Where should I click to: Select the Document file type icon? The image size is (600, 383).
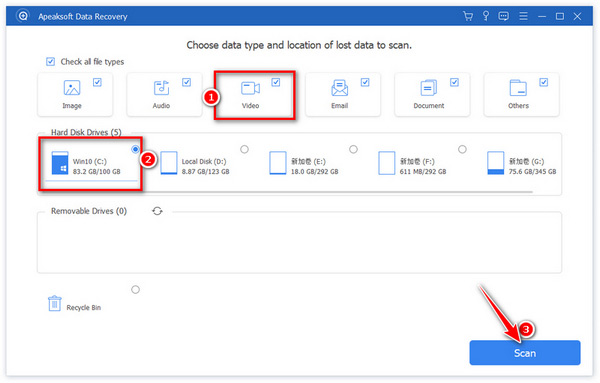tap(429, 88)
